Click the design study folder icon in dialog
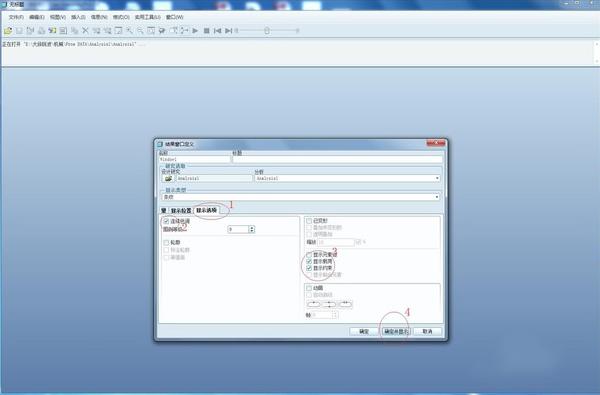Screen dimensions: 600x395 coord(168,178)
